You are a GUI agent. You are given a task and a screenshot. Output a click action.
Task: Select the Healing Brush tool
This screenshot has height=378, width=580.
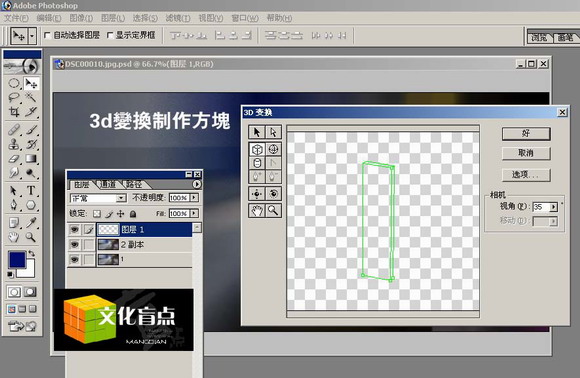tap(14, 130)
